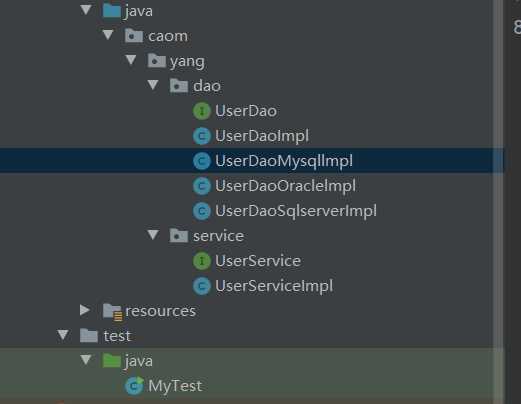Click the MyTest runnable class icon
The width and height of the screenshot is (521, 404).
pyautogui.click(x=134, y=386)
